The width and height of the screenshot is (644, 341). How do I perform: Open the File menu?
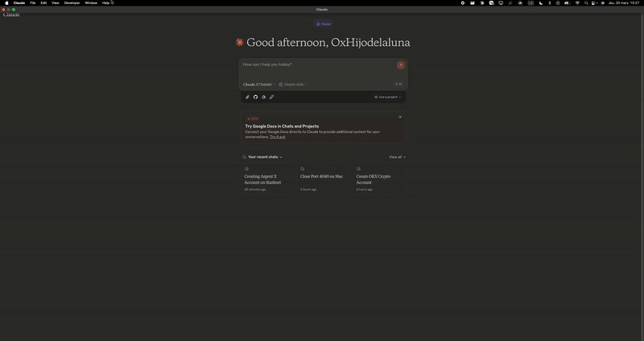(32, 3)
